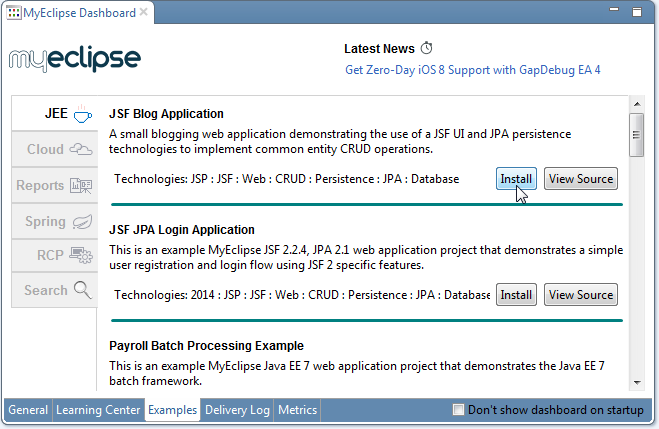Select the Spring leaf icon category
Screen dimensions: 659x429
[82, 221]
